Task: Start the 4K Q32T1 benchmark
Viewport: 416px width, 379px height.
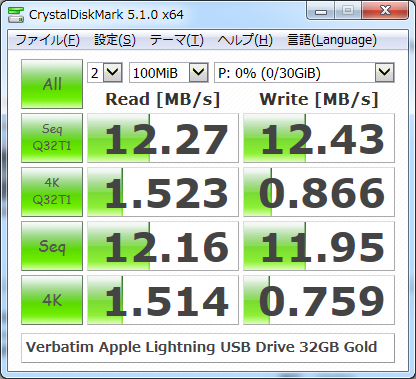Action: tap(52, 192)
